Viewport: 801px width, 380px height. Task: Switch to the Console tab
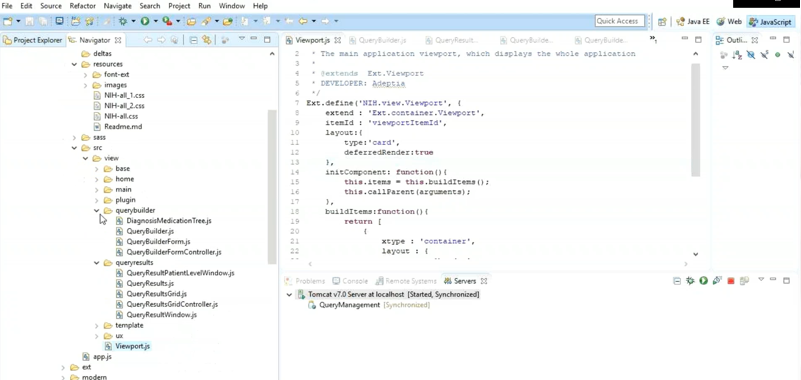(350, 281)
